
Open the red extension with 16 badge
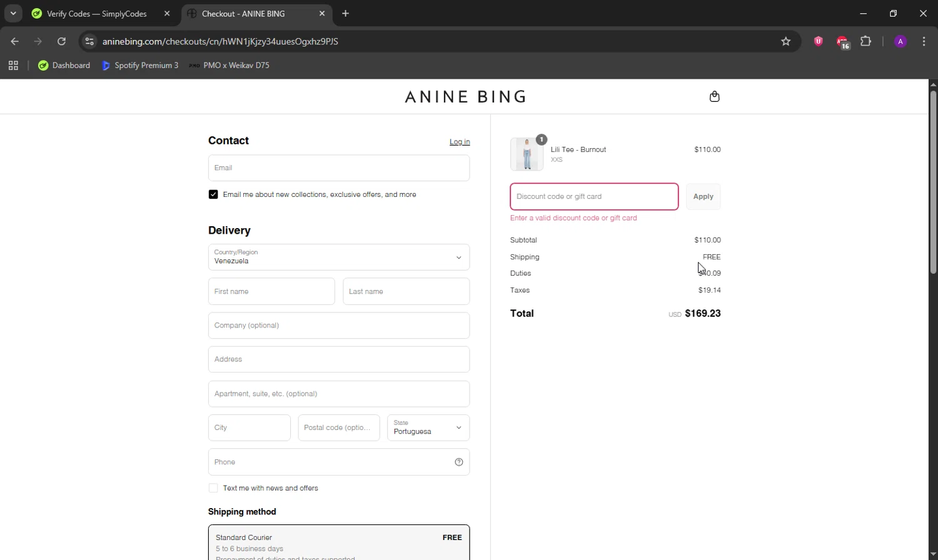[842, 42]
